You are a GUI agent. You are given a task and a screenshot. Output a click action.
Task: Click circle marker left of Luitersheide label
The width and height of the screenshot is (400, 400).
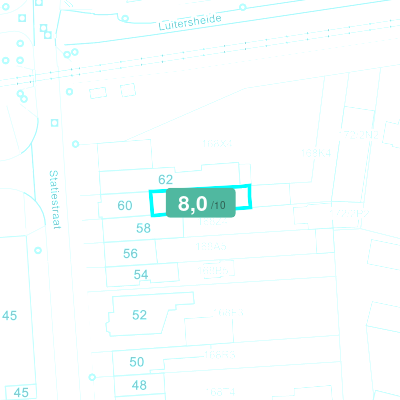tap(125, 18)
